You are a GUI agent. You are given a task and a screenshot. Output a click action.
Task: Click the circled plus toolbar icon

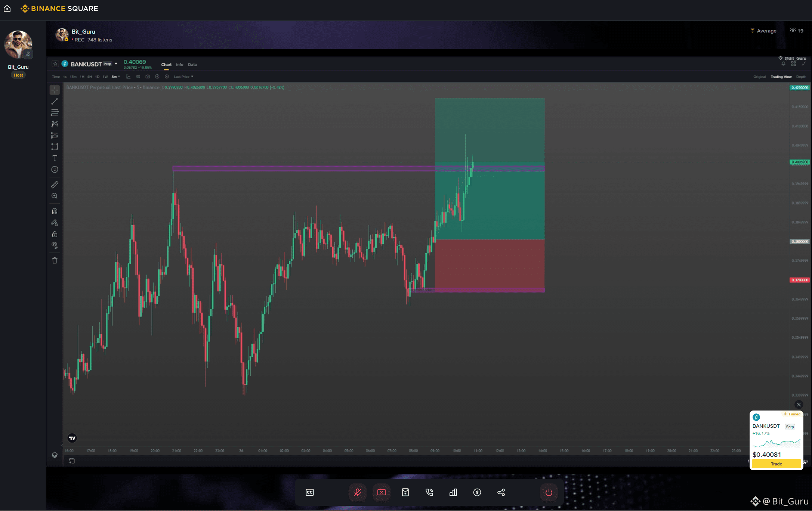click(x=157, y=77)
